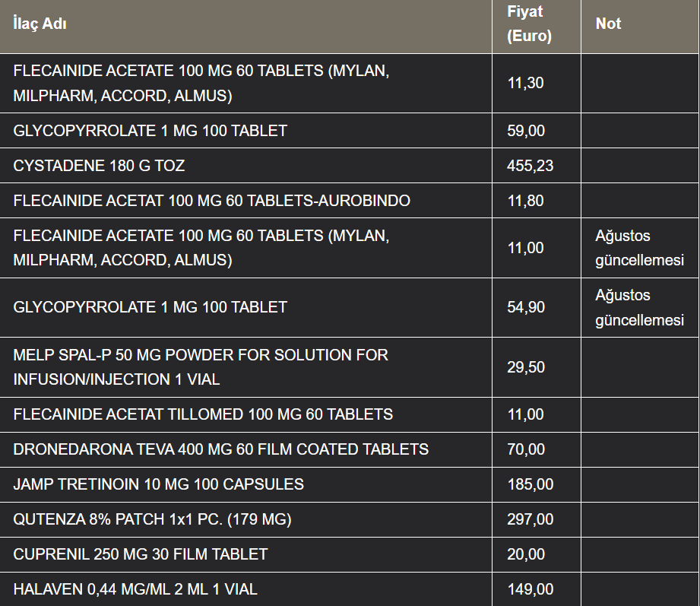Select HALAVEN 0,44 MG/ML 2 ML row
Image resolution: width=700 pixels, height=606 pixels.
click(x=140, y=589)
